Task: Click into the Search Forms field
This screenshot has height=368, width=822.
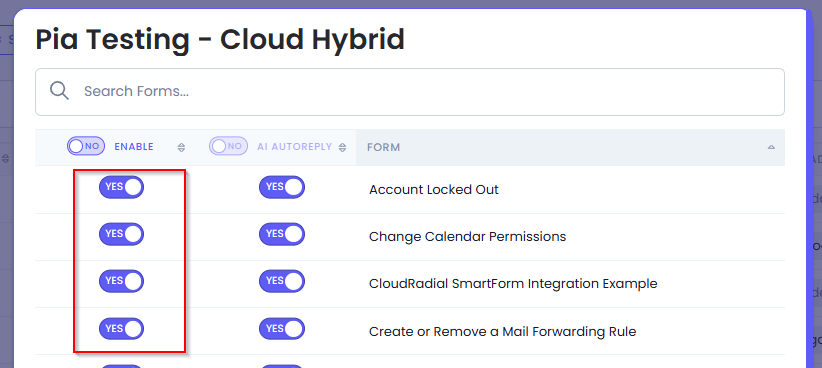Action: tap(409, 92)
